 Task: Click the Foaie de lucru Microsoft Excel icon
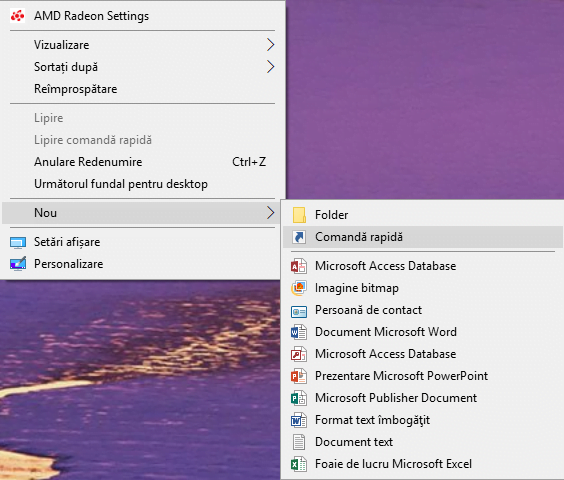coord(299,464)
